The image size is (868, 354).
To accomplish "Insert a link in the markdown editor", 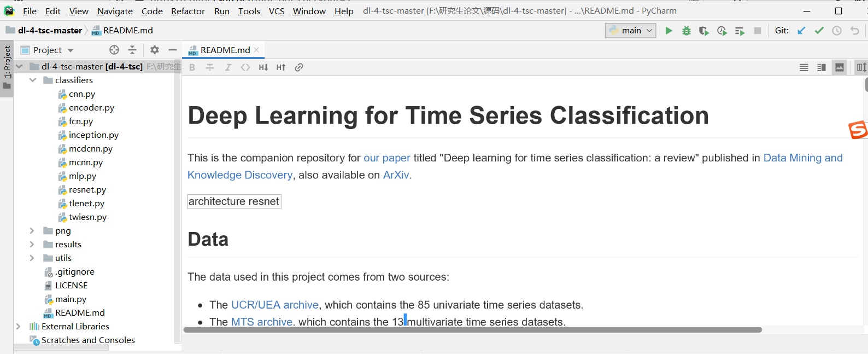I will coord(298,67).
